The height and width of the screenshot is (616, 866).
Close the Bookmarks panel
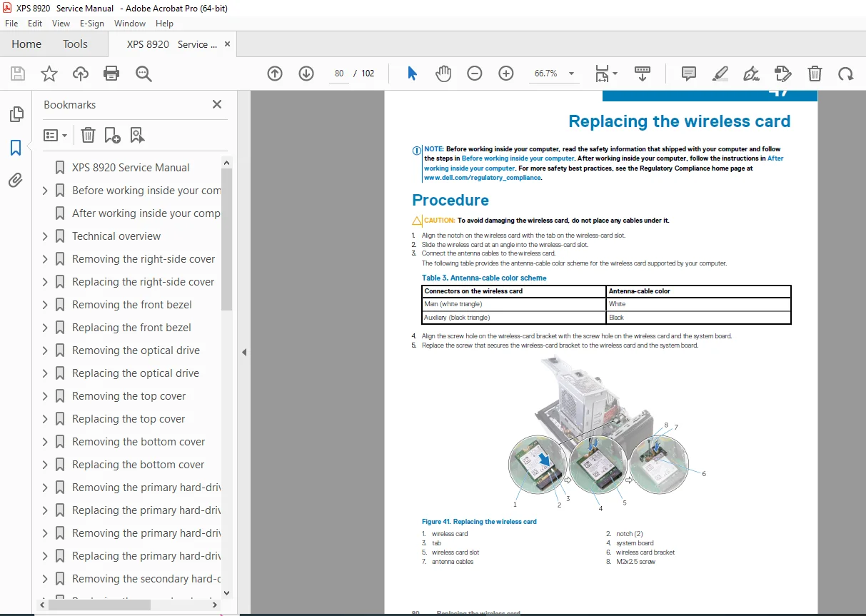[217, 104]
